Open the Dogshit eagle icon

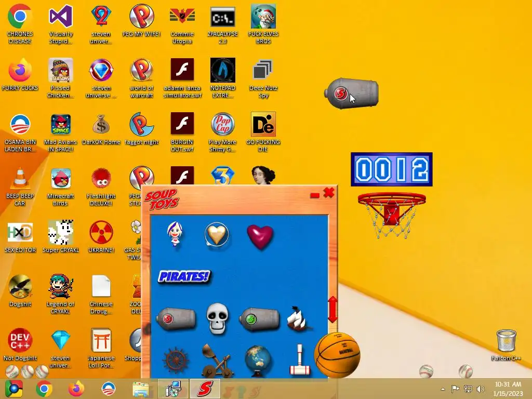click(20, 291)
